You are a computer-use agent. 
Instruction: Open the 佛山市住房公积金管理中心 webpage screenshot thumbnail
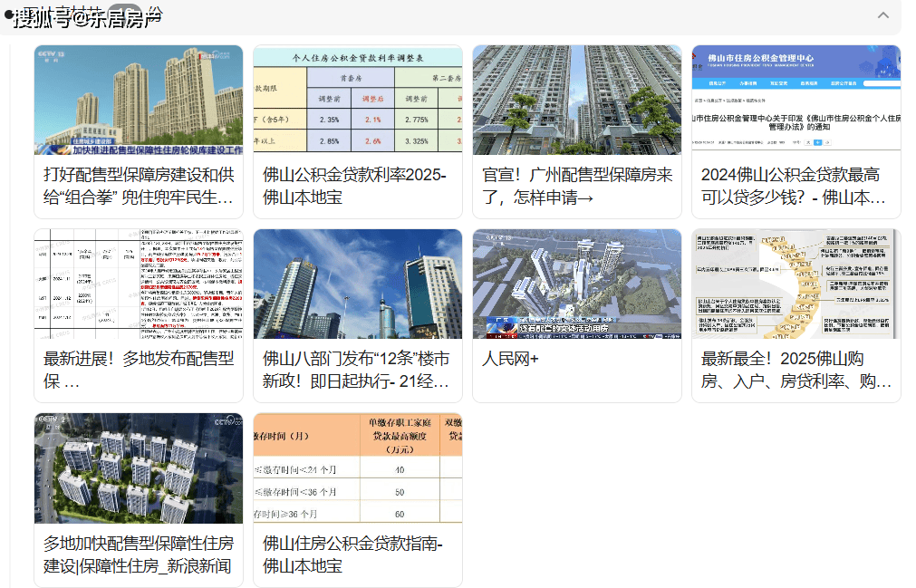coord(796,100)
